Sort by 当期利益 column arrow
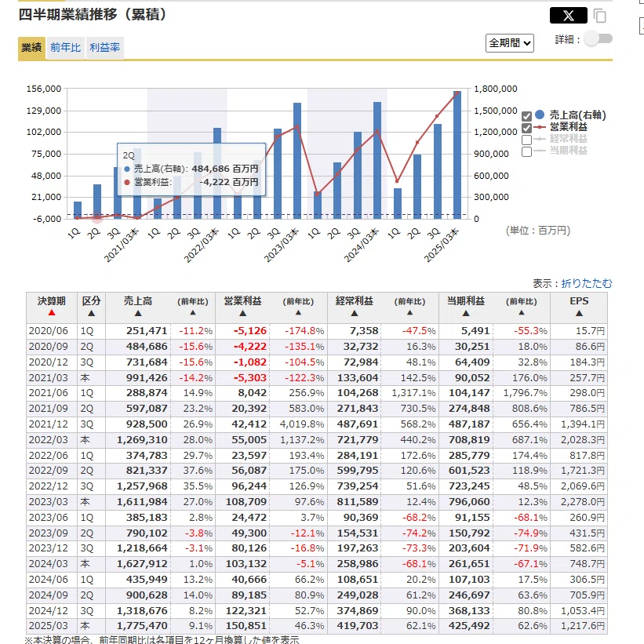This screenshot has width=644, height=644. 466,314
